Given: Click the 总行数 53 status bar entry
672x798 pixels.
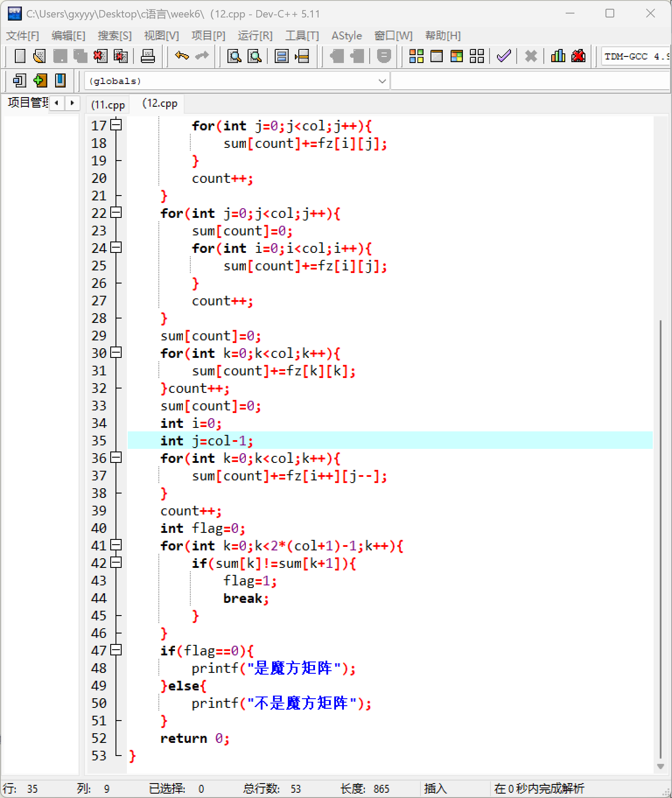Looking at the screenshot, I should click(272, 788).
